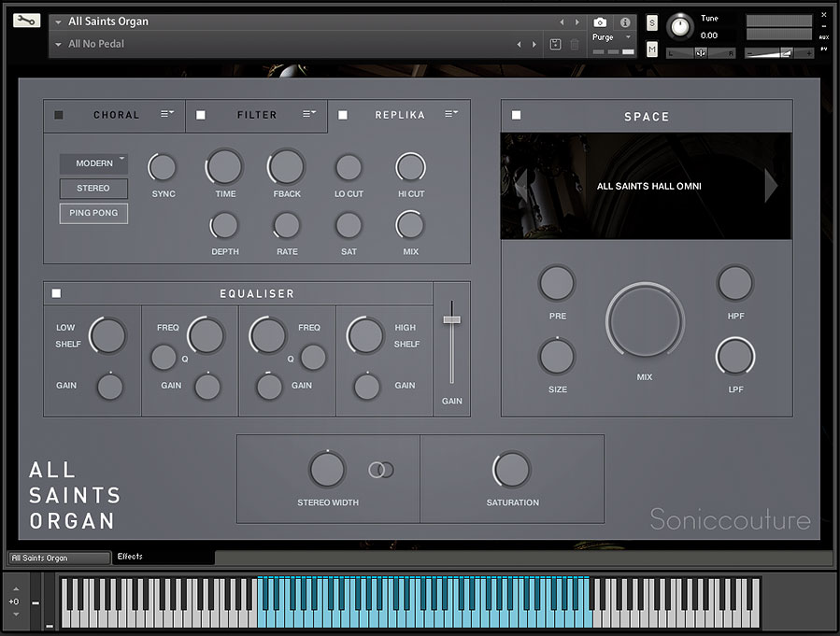Click the Replika TIME knob
This screenshot has height=636, width=840.
coord(224,167)
